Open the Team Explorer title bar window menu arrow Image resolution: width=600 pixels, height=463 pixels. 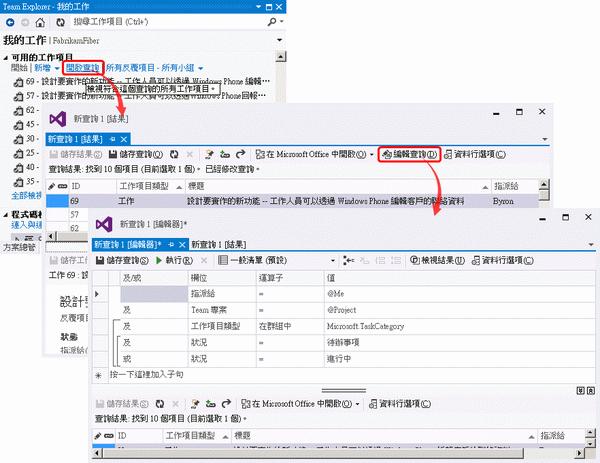pyautogui.click(x=259, y=7)
